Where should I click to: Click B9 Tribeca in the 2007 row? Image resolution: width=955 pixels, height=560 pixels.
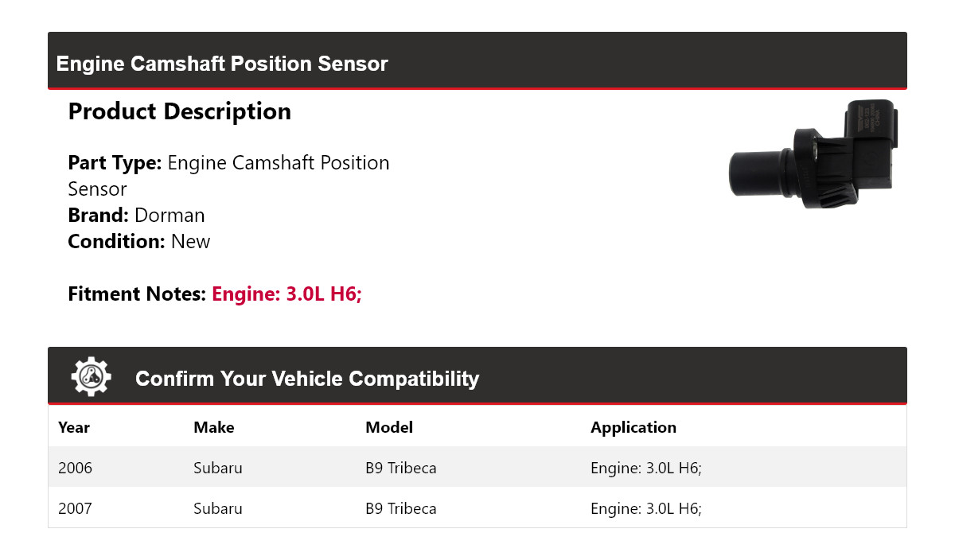coord(400,508)
